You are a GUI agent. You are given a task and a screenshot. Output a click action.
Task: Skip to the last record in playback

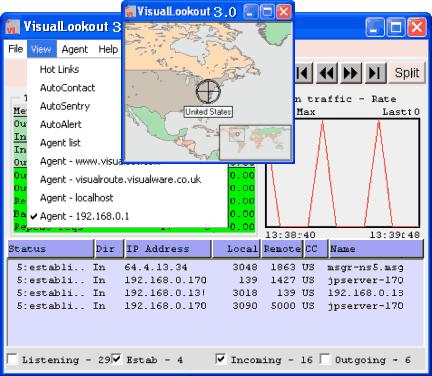[375, 72]
